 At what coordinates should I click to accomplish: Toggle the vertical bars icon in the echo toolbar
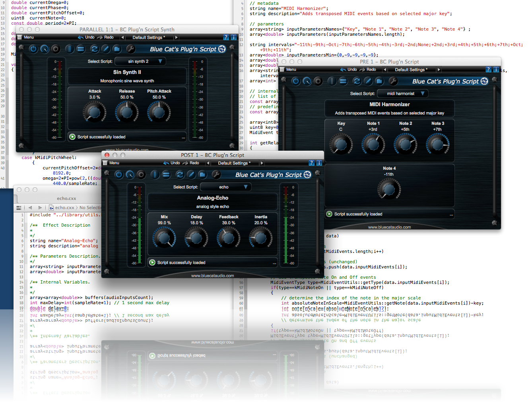(x=155, y=175)
